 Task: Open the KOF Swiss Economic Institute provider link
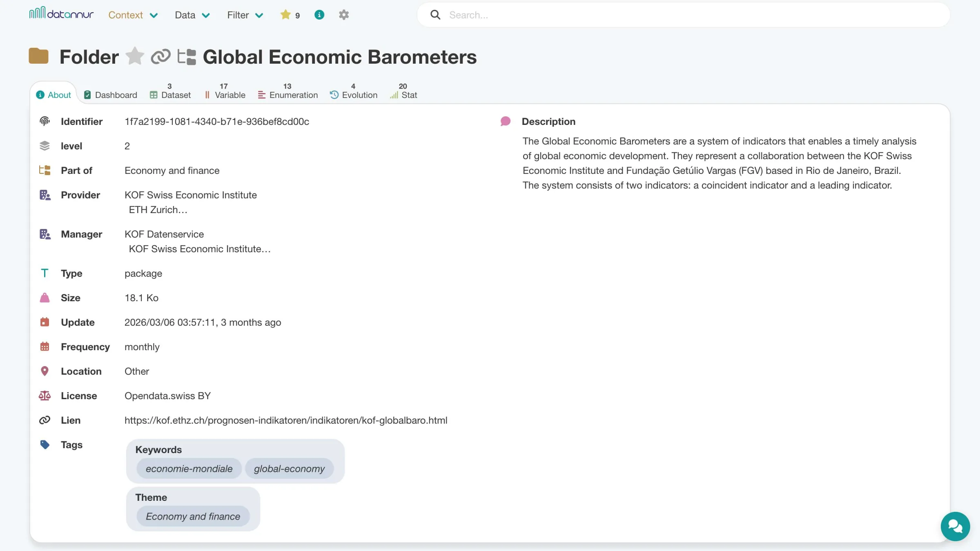pos(191,195)
